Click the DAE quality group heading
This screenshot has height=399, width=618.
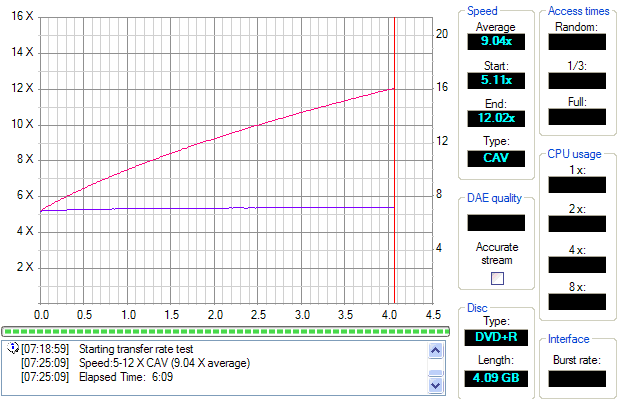tap(494, 198)
